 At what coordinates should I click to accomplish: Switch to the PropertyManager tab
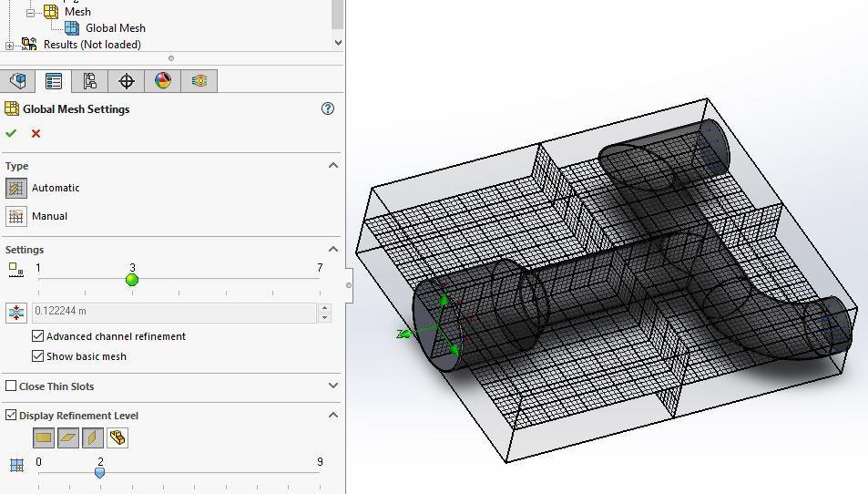coord(54,81)
